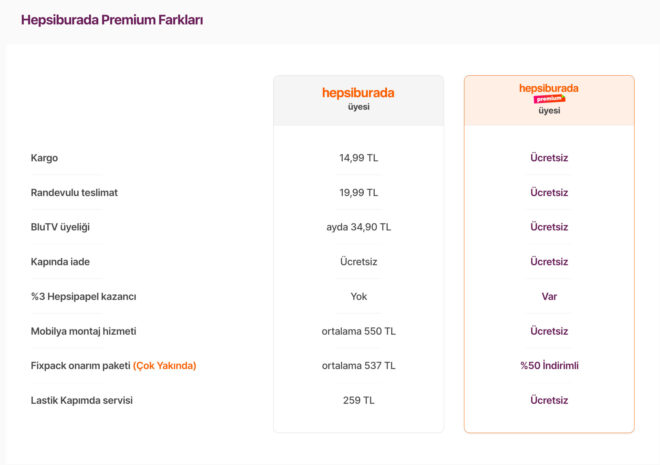Click the Fixpack onarım paketi label
The image size is (660, 465).
point(81,366)
